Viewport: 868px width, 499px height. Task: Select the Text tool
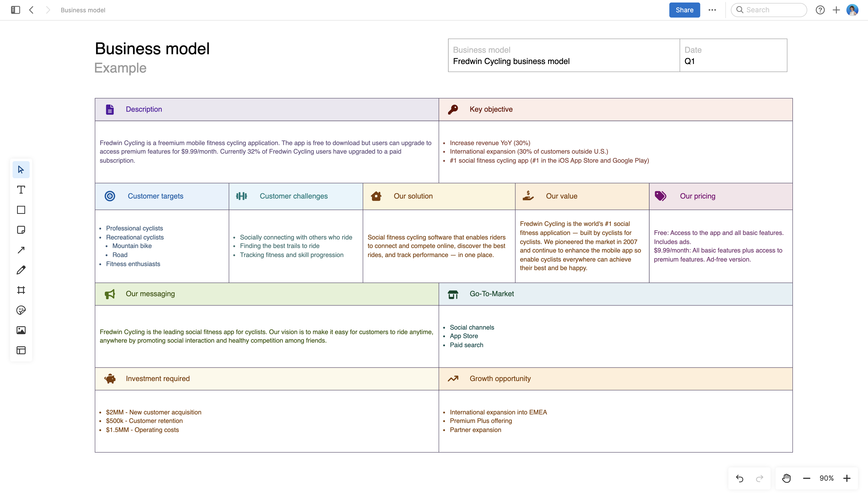(21, 190)
